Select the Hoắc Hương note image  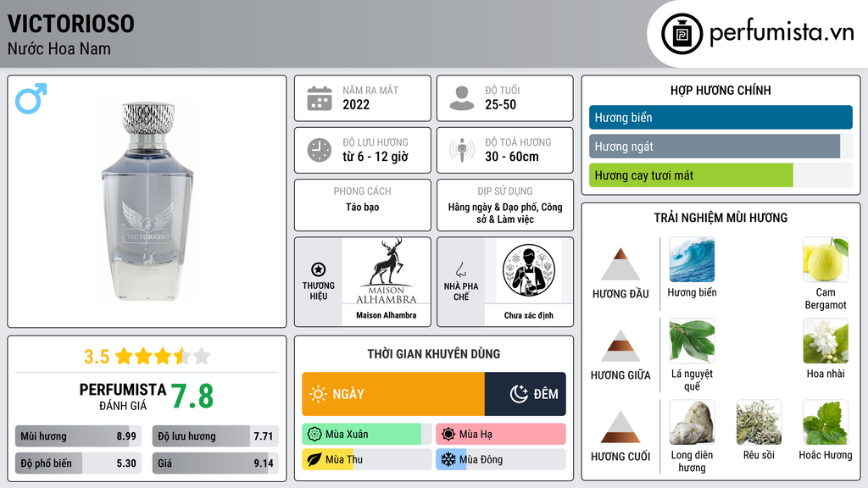[826, 422]
